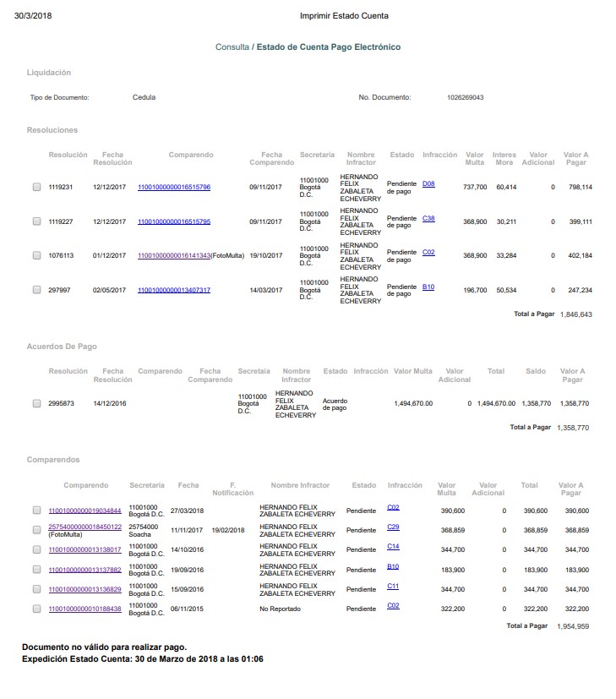Screen dimensions: 616x699
Task: Open the C14 infraction link
Action: coord(393,547)
